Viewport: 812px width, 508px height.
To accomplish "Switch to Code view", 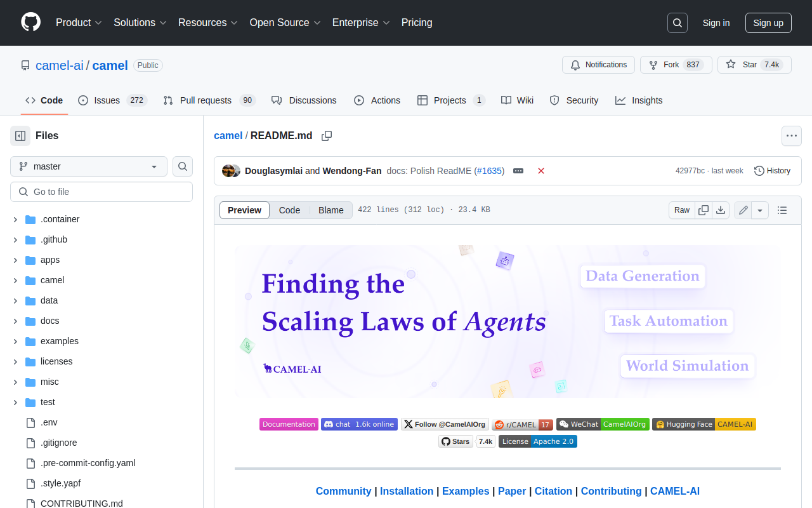I will 289,210.
